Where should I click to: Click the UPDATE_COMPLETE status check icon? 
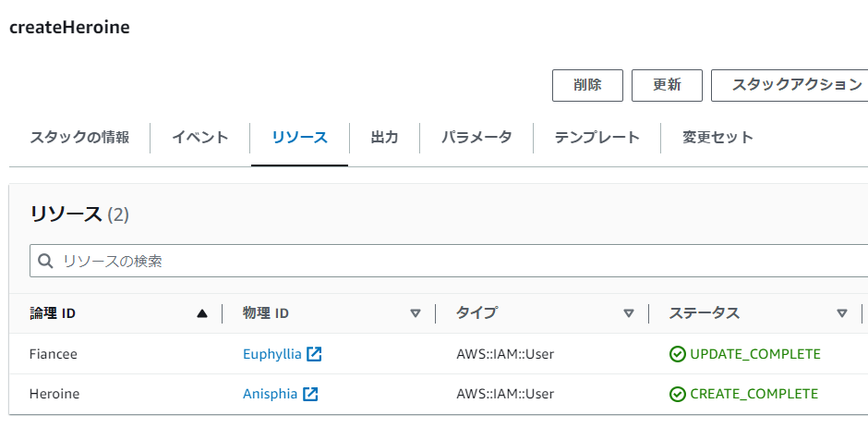[678, 354]
